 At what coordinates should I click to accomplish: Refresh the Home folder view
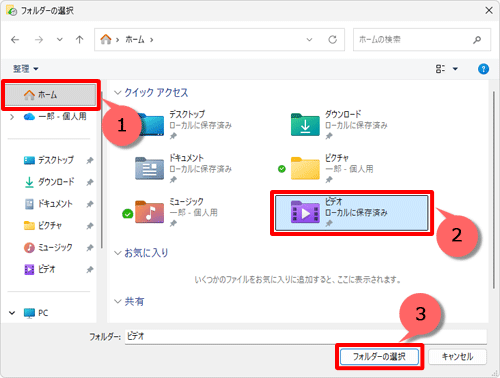[332, 40]
